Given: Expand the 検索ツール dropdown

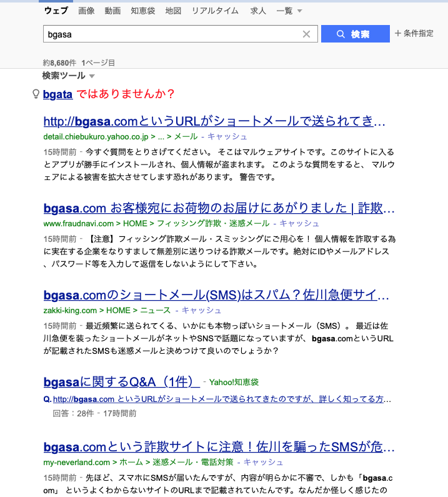Looking at the screenshot, I should [x=69, y=76].
